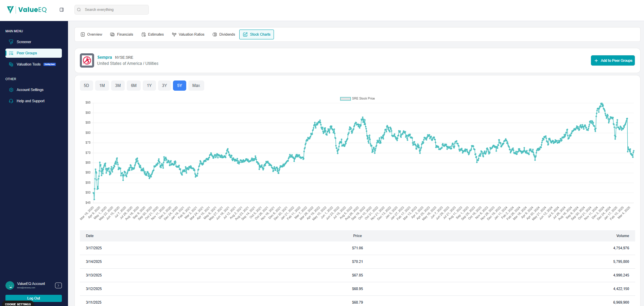Click the search magnifier icon

[79, 10]
